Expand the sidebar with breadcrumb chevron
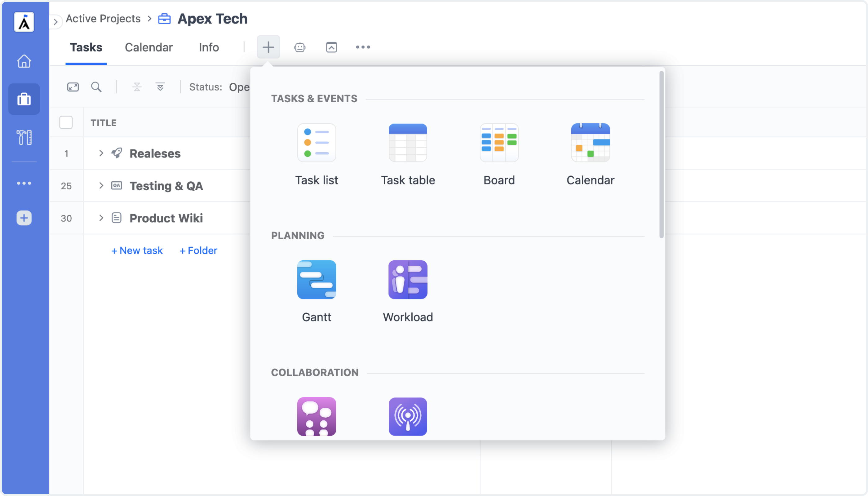The height and width of the screenshot is (496, 868). click(55, 22)
